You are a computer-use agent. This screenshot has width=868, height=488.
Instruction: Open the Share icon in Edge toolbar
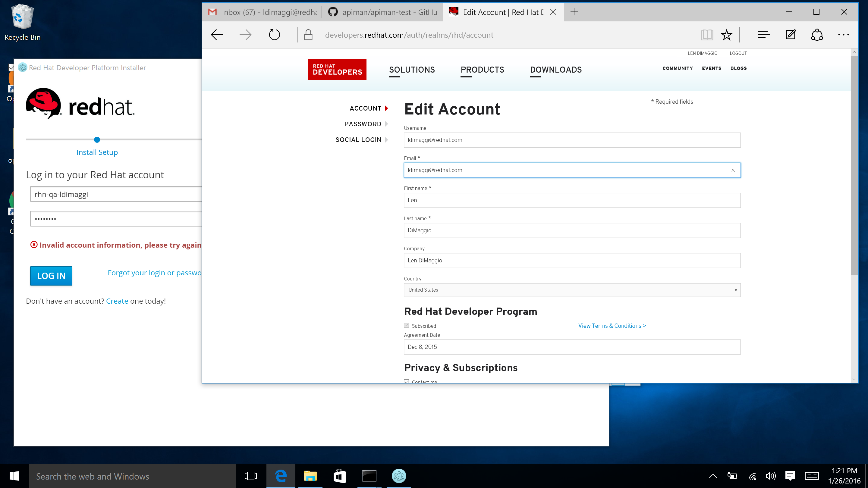click(817, 35)
